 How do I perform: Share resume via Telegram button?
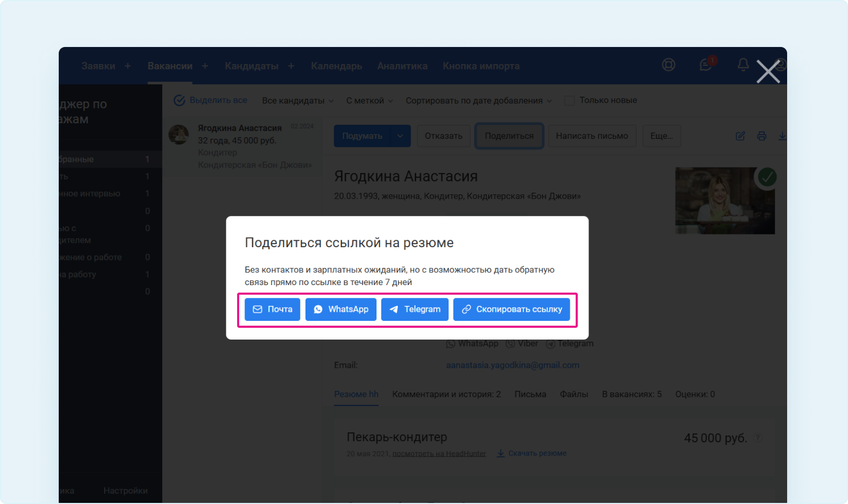[415, 309]
